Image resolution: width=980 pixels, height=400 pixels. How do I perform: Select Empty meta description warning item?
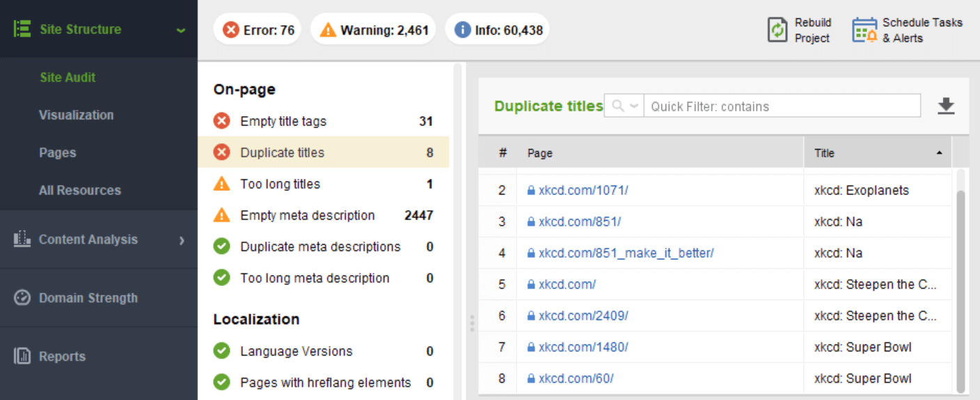[x=324, y=215]
